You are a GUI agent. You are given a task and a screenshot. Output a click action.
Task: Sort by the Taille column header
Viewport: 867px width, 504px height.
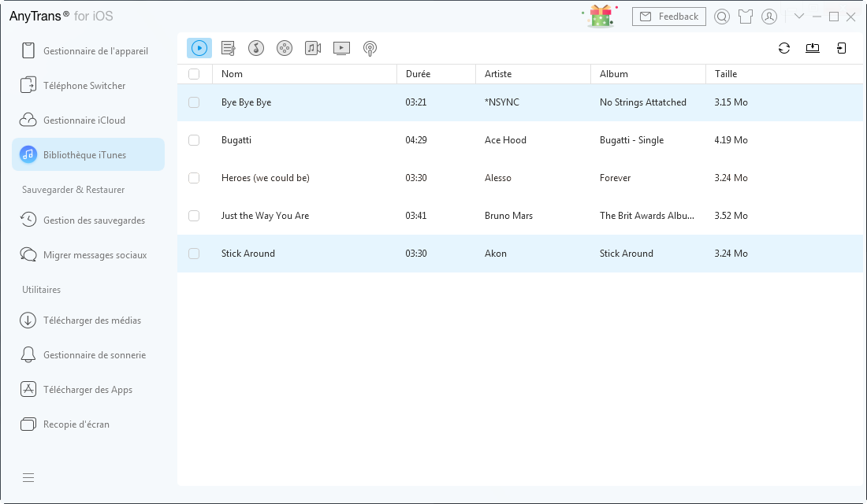(784, 74)
